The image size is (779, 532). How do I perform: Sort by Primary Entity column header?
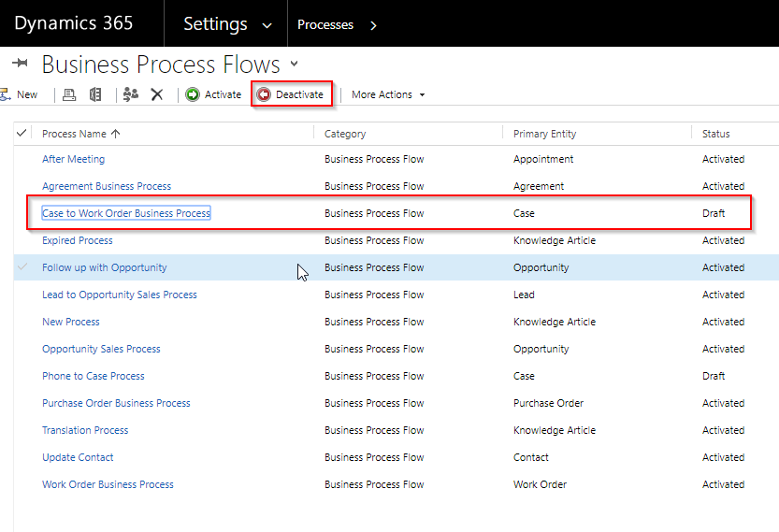tap(544, 134)
